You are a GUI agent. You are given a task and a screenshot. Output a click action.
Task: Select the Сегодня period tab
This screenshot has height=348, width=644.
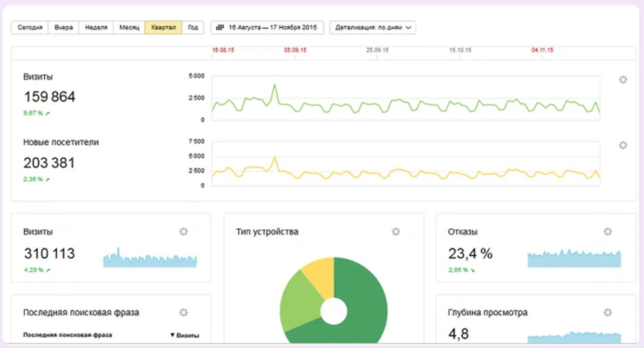click(x=30, y=28)
